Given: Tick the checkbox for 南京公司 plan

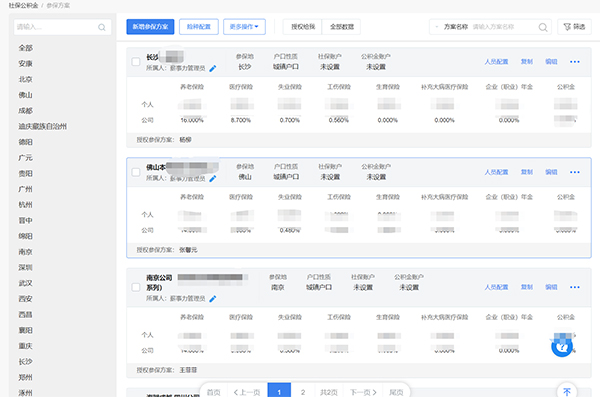Looking at the screenshot, I should coord(136,287).
